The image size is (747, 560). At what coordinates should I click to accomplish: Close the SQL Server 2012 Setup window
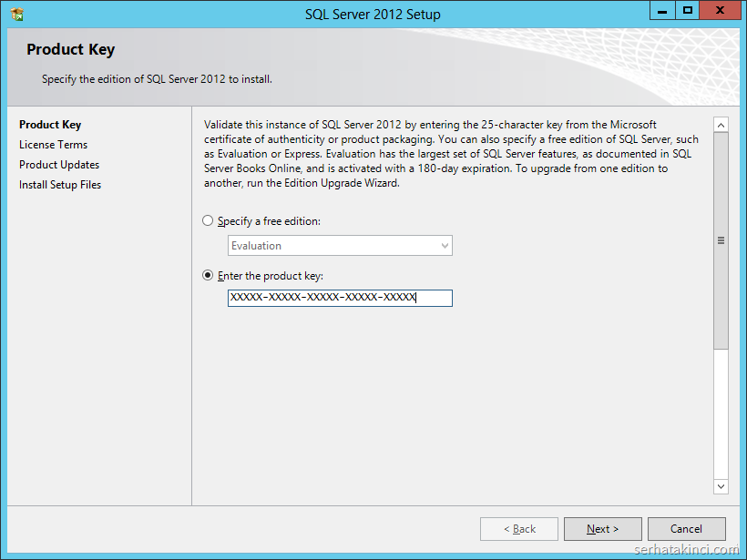(x=721, y=11)
